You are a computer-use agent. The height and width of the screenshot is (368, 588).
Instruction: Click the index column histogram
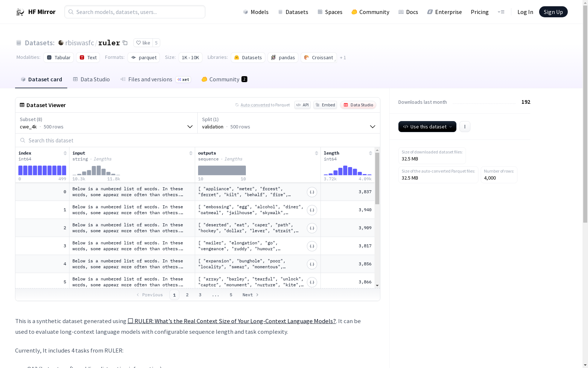(x=42, y=170)
